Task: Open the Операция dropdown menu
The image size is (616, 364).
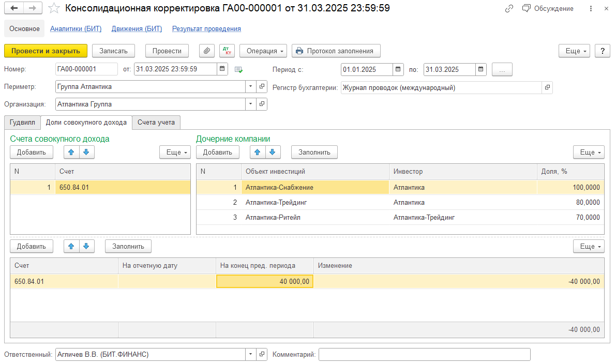Action: [263, 51]
